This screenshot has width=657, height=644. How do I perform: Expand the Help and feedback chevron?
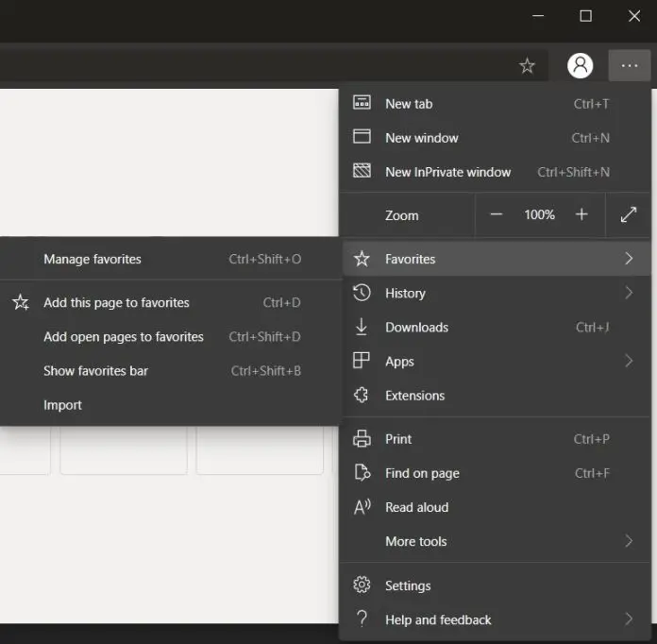pos(628,619)
